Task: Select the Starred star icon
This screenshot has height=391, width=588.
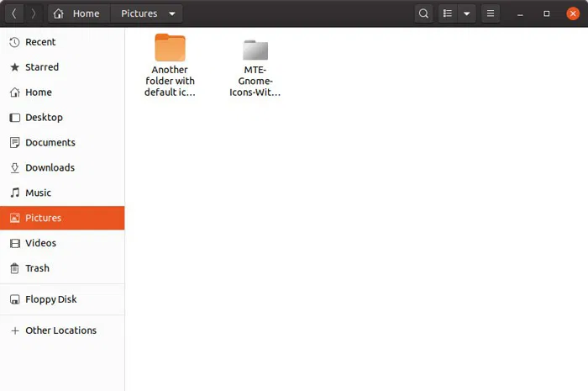Action: tap(14, 67)
